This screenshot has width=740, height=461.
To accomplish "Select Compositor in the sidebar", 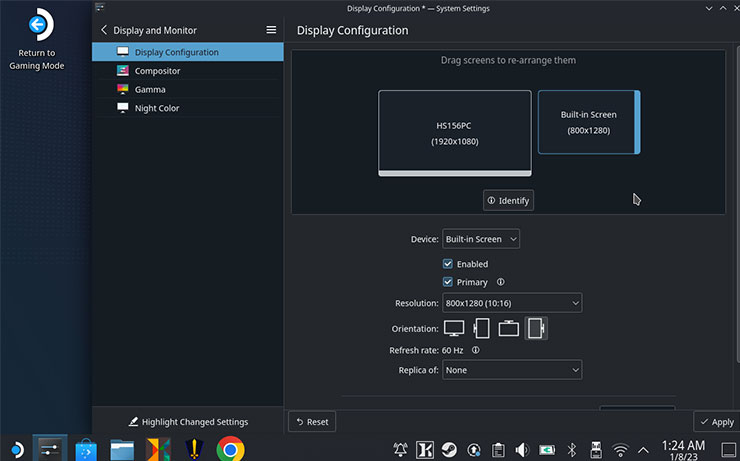I will pos(157,71).
